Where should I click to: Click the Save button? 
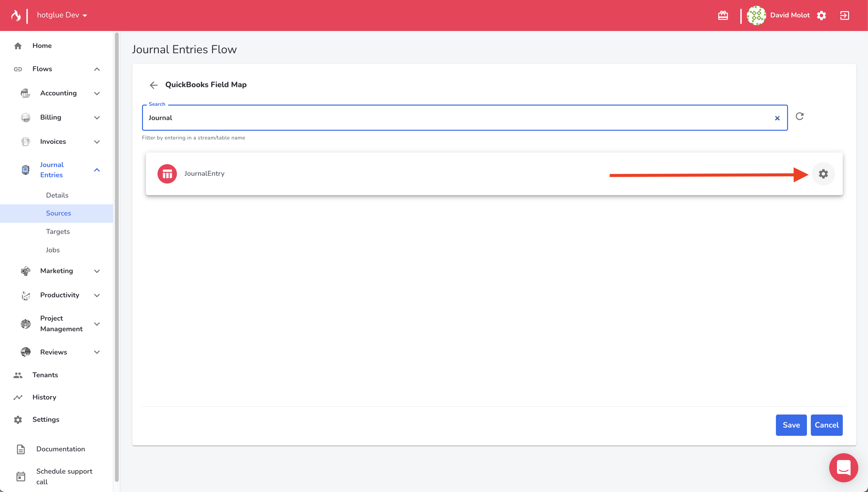pos(791,425)
